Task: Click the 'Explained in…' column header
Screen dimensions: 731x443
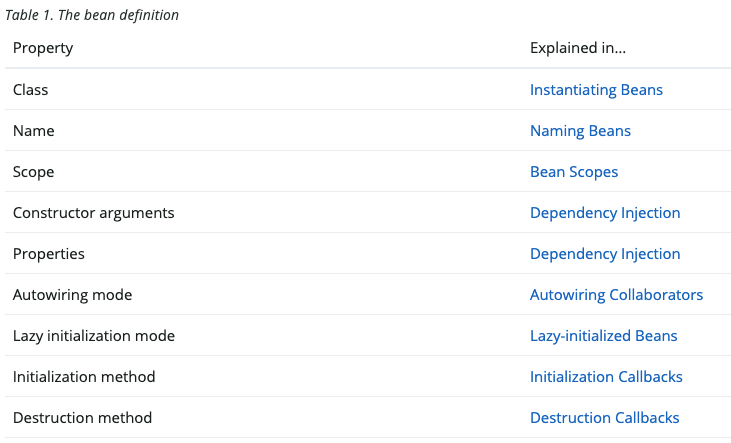Action: tap(578, 48)
